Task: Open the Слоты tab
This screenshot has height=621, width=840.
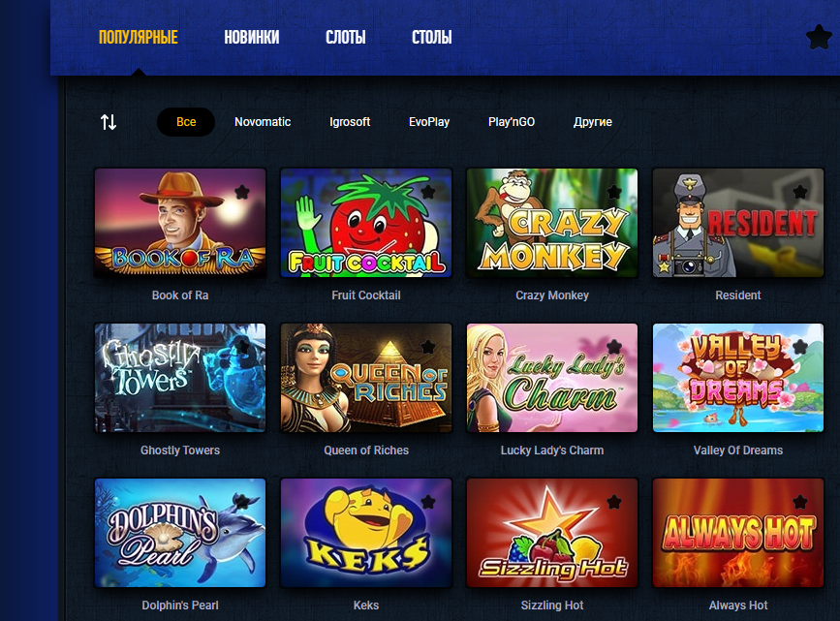Action: [346, 37]
